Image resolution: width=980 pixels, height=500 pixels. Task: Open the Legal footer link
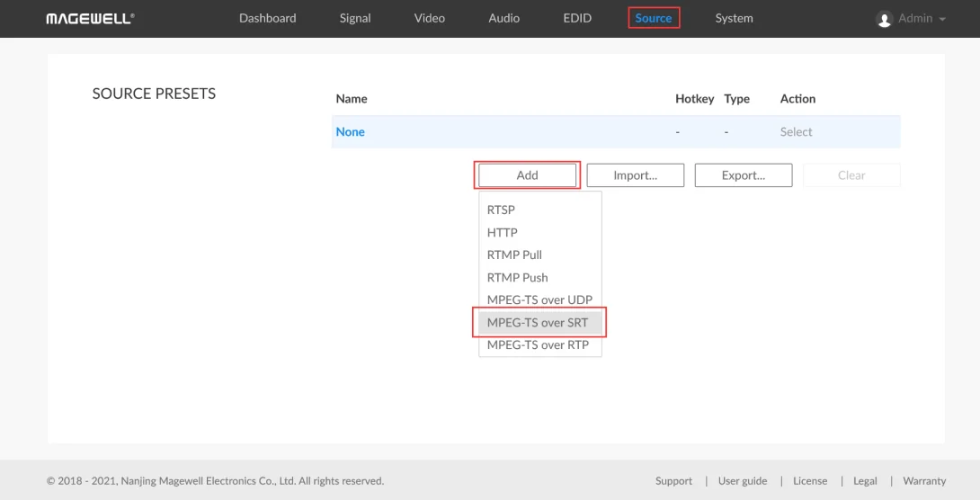[865, 480]
